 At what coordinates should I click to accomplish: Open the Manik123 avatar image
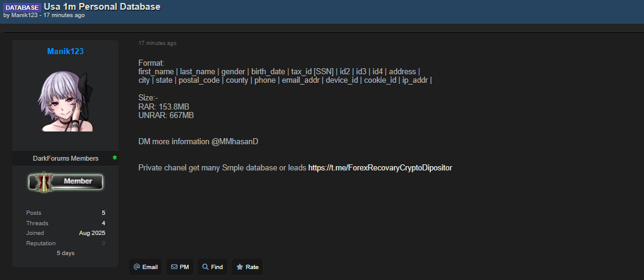(65, 99)
